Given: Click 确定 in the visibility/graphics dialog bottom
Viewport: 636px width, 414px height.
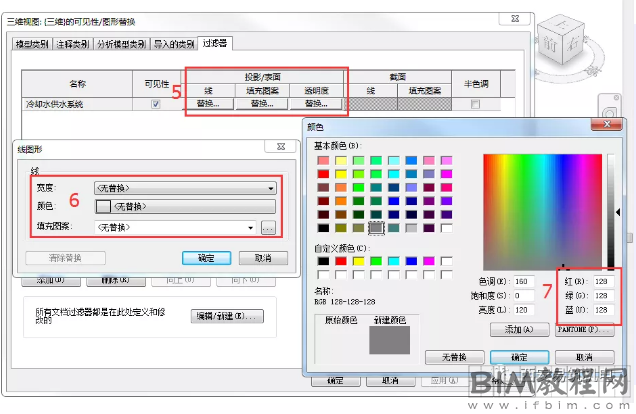Looking at the screenshot, I should click(x=335, y=381).
